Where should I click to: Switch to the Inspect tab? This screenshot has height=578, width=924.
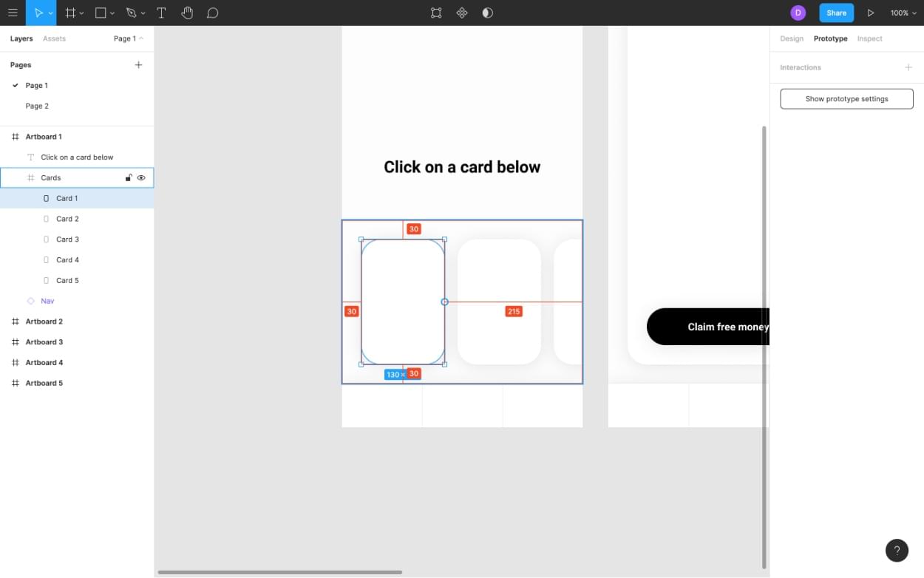pyautogui.click(x=869, y=38)
